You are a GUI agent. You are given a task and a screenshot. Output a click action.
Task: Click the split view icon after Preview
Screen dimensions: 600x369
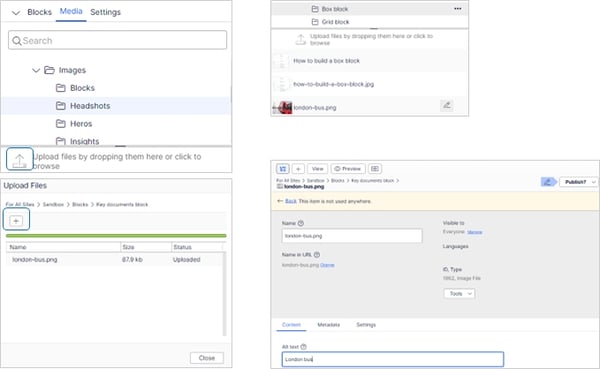coord(375,169)
